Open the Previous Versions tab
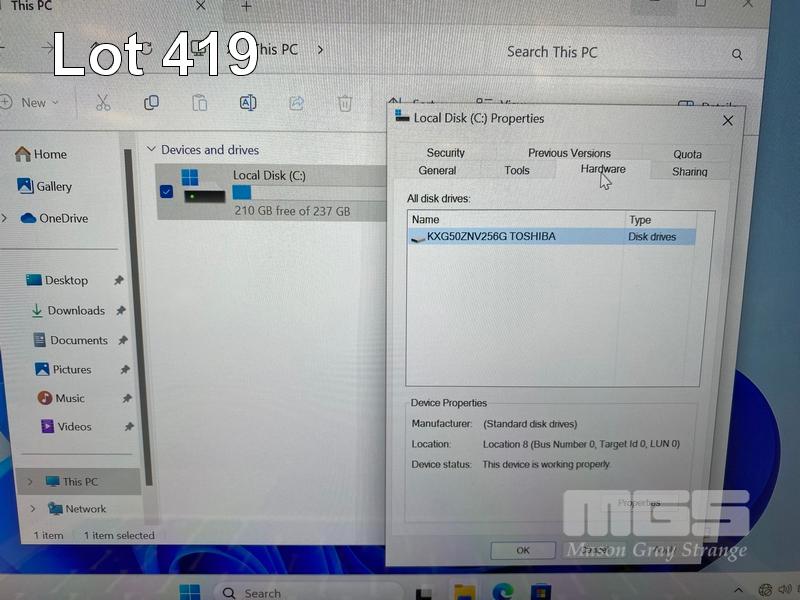The image size is (800, 600). (x=569, y=153)
